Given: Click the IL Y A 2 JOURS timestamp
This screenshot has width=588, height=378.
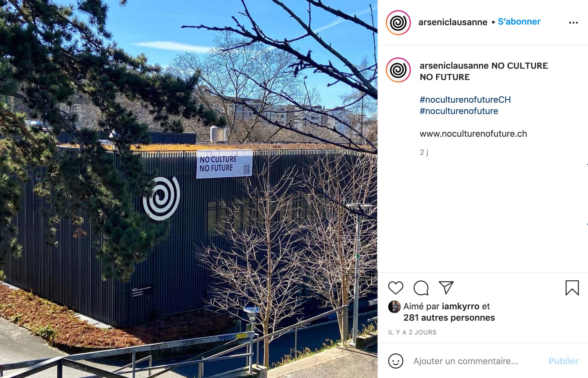Looking at the screenshot, I should [x=412, y=332].
